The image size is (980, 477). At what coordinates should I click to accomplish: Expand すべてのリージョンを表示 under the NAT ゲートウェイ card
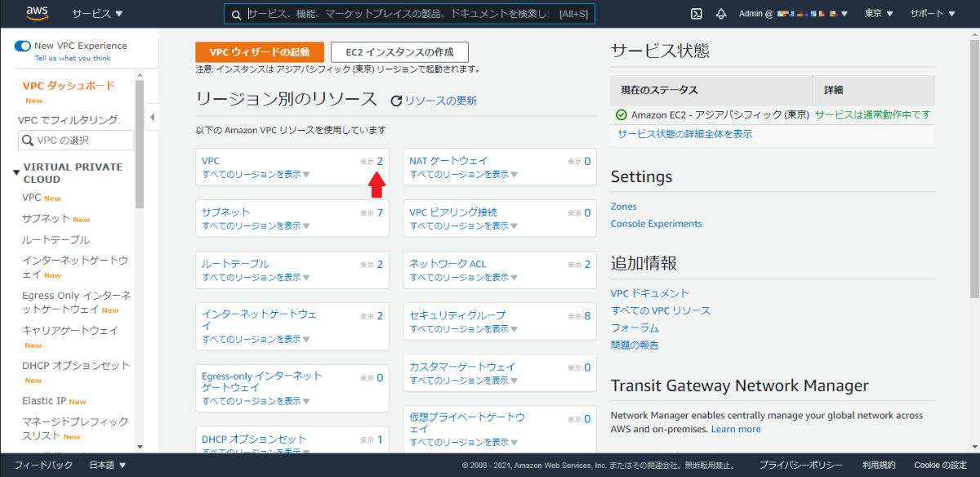(x=463, y=174)
